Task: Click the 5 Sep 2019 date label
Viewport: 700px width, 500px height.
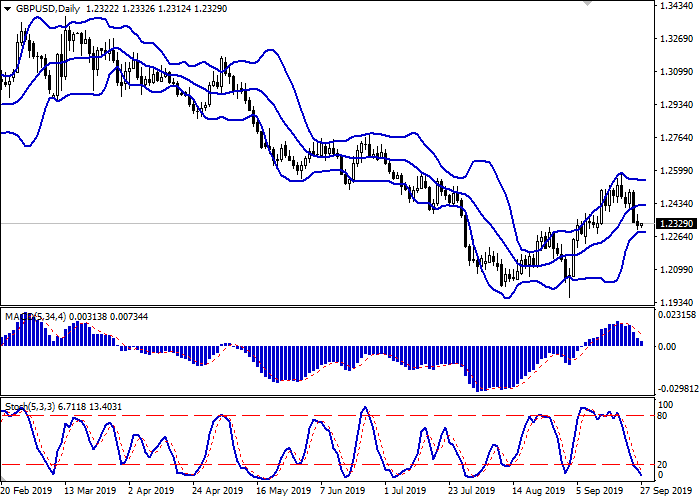Action: point(598,491)
